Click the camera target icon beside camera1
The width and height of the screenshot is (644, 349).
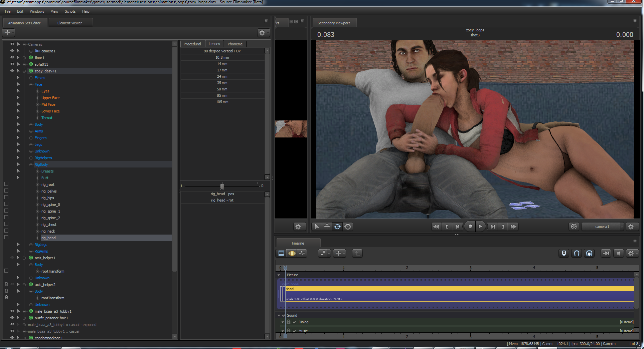click(574, 227)
